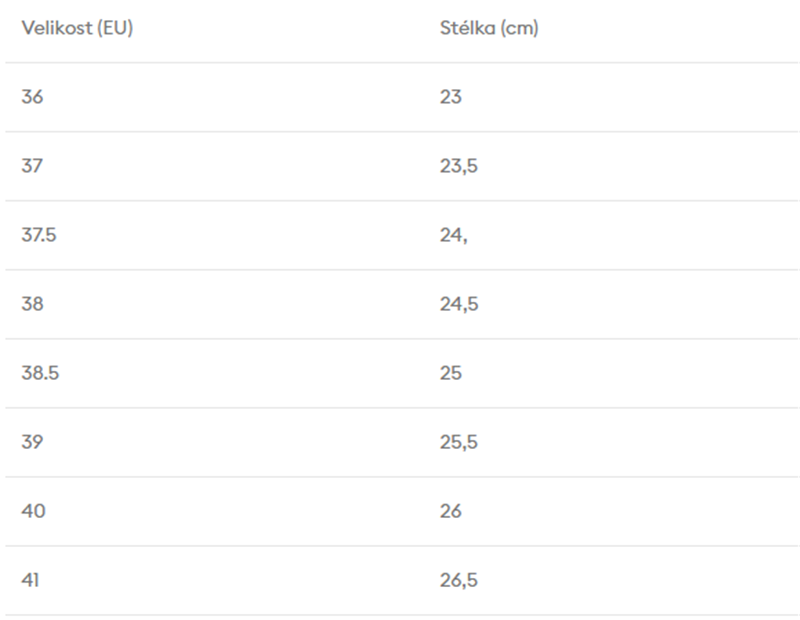Select the 25,5 insole length cell
This screenshot has height=620, width=800.
click(x=459, y=442)
